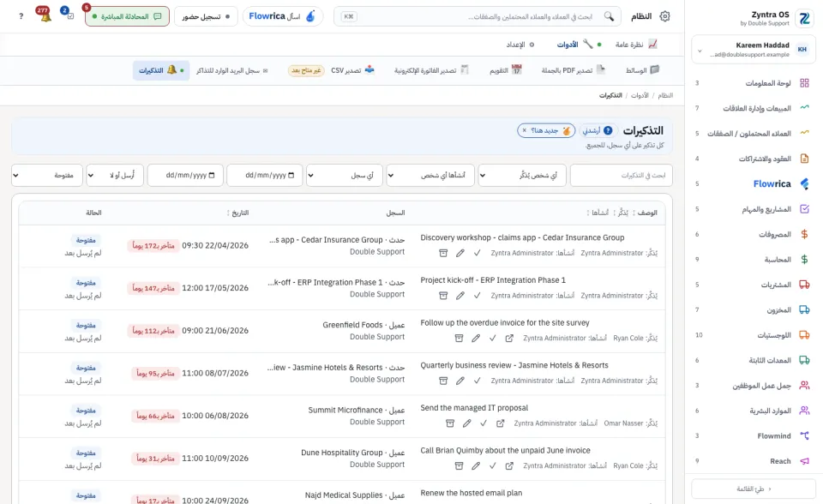Open the تصدير PDF بالجملة sub-tab

(574, 70)
